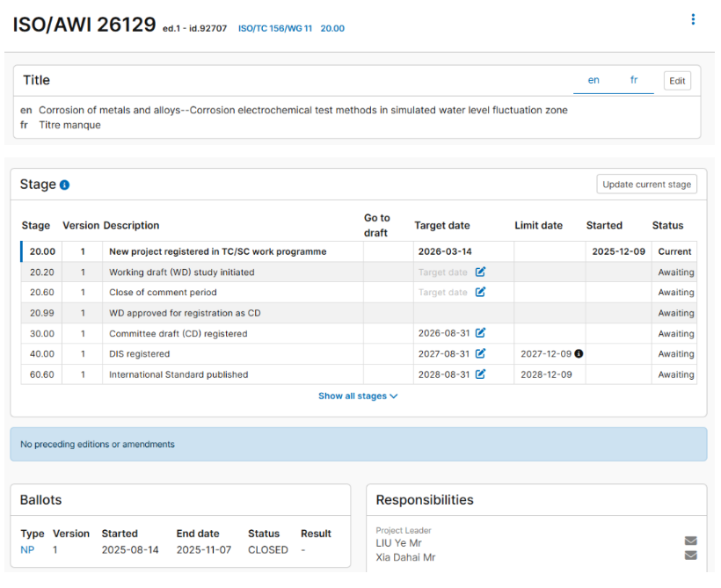721x588 pixels.
Task: Switch to the fr title tab
Action: (634, 81)
